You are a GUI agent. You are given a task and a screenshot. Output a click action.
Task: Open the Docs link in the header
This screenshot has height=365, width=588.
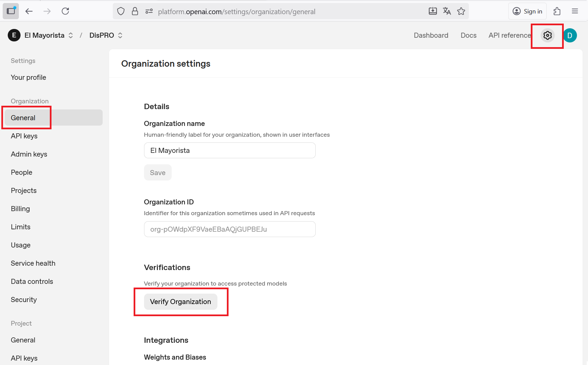coord(468,35)
